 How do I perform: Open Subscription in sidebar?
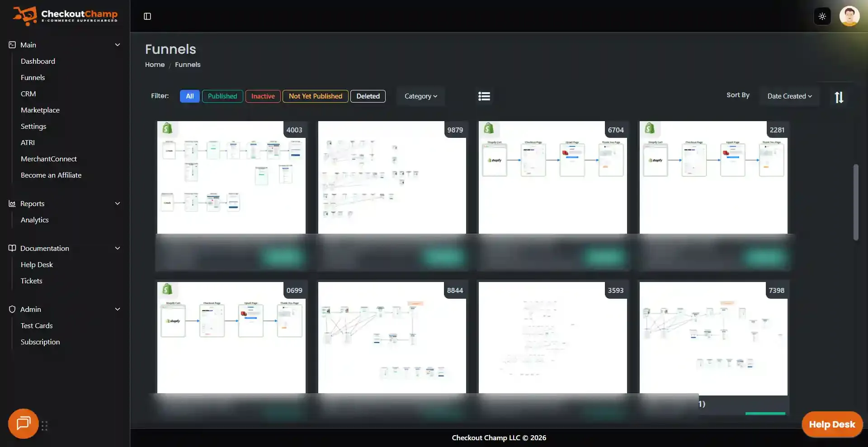(x=40, y=342)
